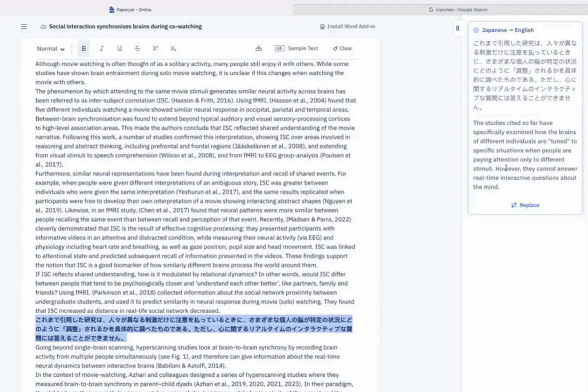Click the download document icon

(x=259, y=48)
